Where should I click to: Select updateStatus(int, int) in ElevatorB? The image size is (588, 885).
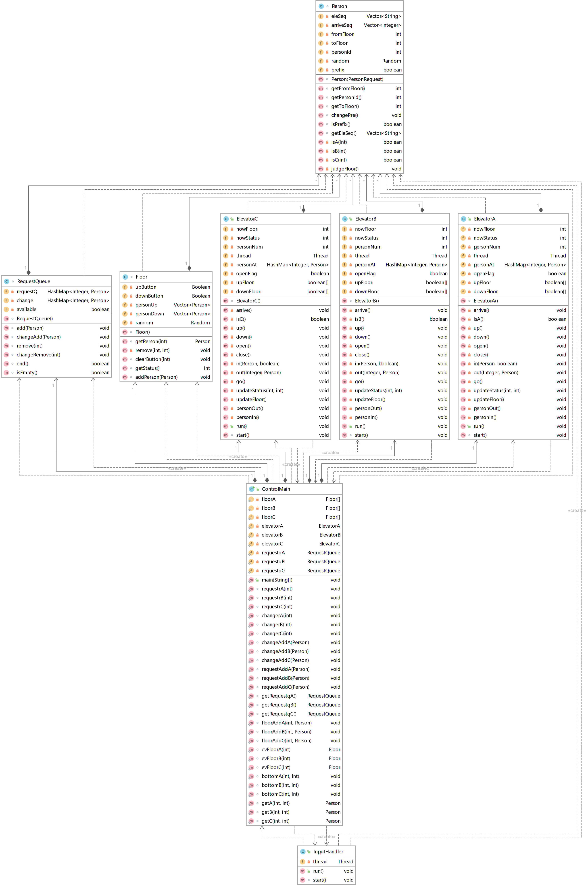click(378, 390)
